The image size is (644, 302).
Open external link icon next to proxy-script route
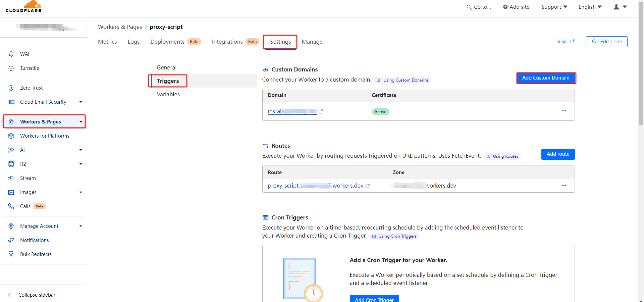click(x=367, y=186)
